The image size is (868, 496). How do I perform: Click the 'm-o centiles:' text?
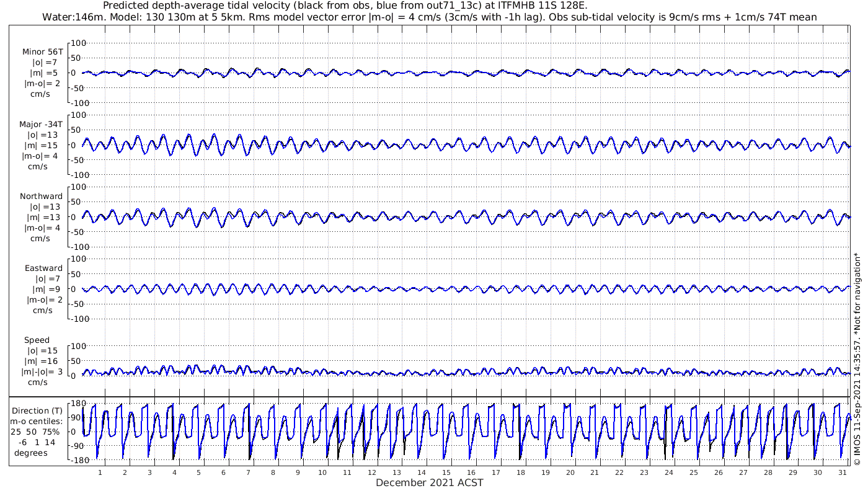37,421
